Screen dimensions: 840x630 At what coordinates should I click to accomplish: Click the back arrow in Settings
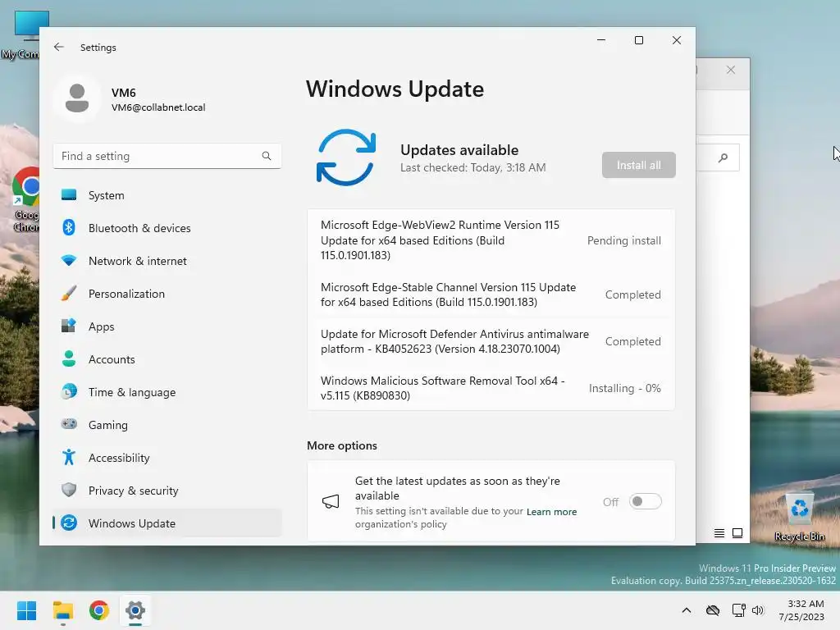pos(59,47)
